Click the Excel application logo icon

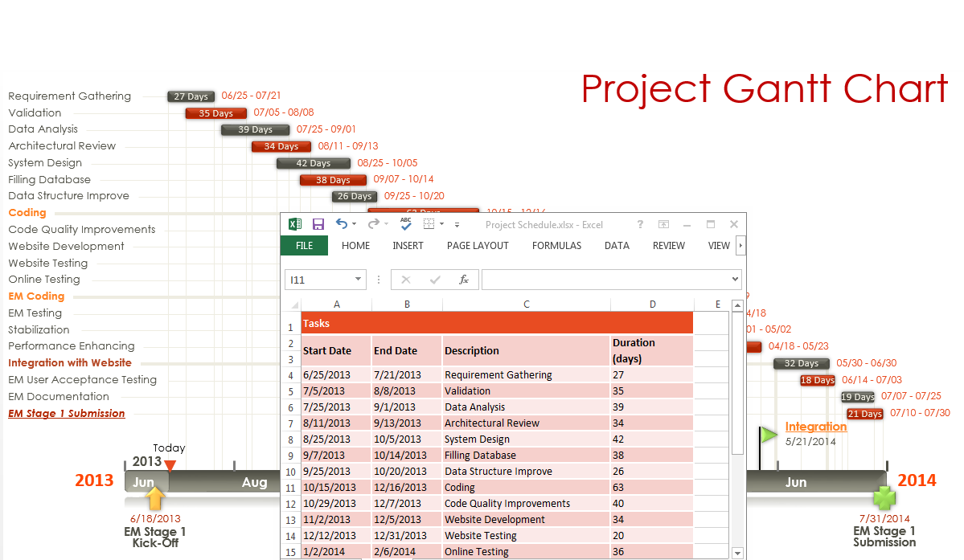pyautogui.click(x=295, y=225)
